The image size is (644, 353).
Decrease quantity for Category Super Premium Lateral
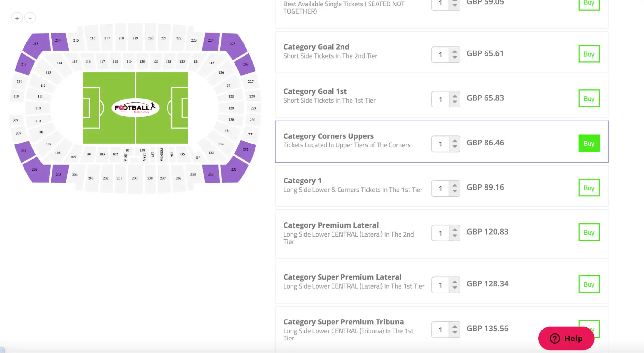coord(455,288)
